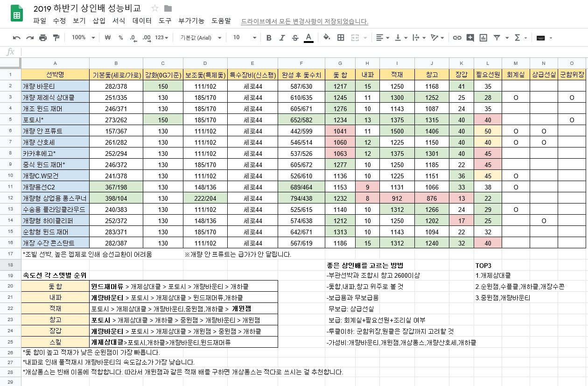
Task: Open the 도구 menu
Action: [165, 21]
